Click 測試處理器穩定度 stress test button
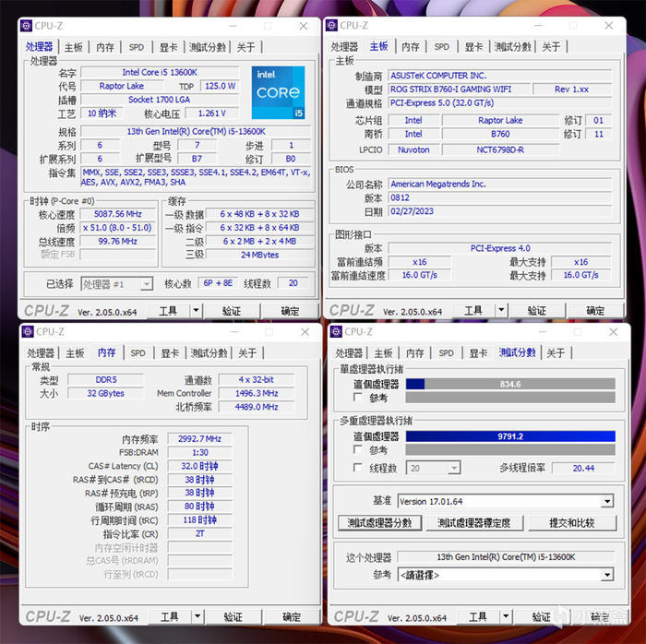The image size is (646, 644). click(x=474, y=523)
